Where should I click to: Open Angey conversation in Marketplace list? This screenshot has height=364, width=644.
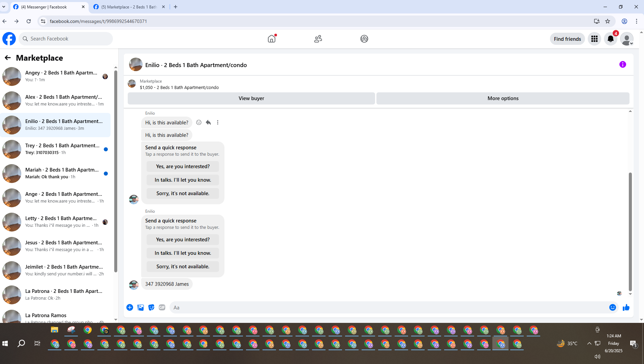pyautogui.click(x=55, y=76)
